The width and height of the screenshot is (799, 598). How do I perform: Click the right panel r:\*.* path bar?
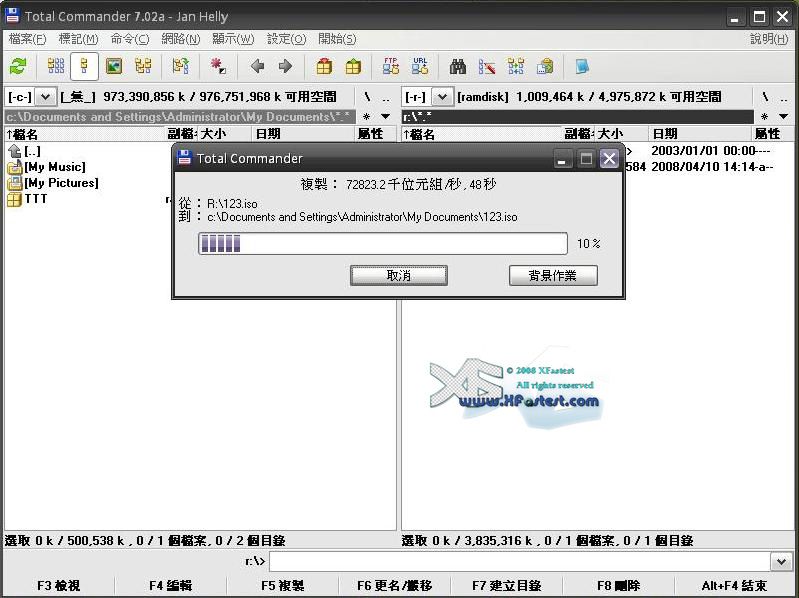click(x=577, y=117)
